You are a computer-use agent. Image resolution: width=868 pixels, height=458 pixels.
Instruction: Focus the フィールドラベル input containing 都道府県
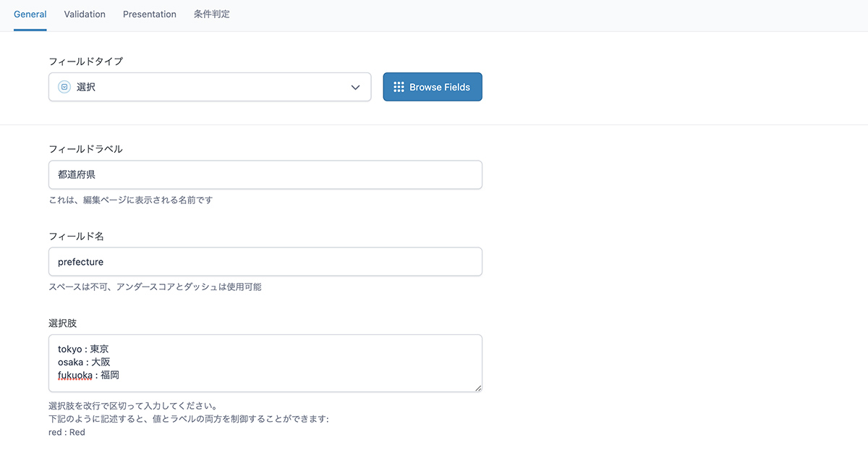point(265,175)
